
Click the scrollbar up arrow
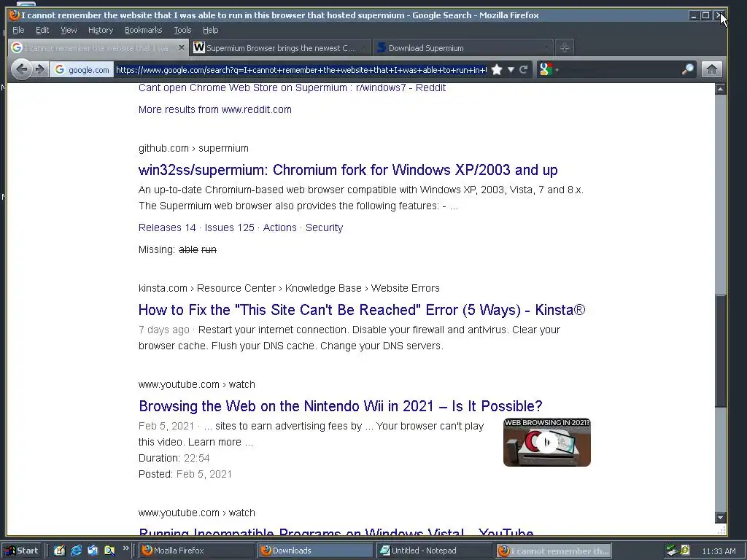(720, 89)
